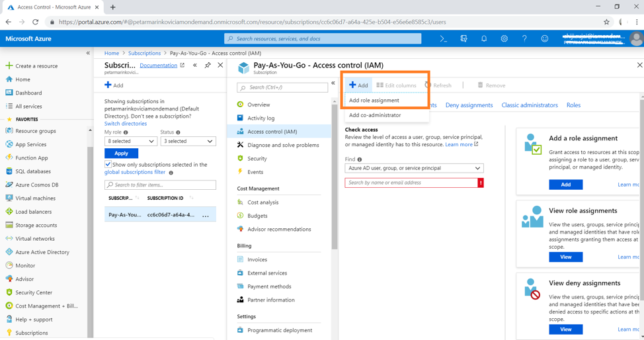Screen dimensions: 644x340
Task: Pin the Subscriptions blade
Action: click(208, 65)
